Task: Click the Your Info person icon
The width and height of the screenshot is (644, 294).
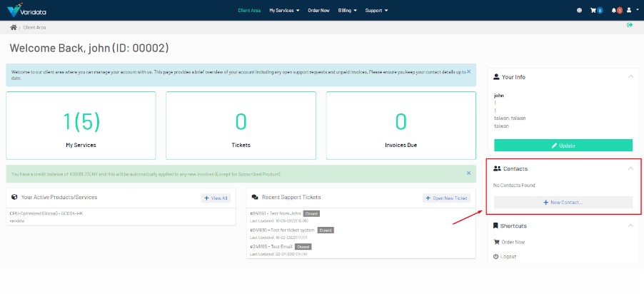Action: [496, 77]
